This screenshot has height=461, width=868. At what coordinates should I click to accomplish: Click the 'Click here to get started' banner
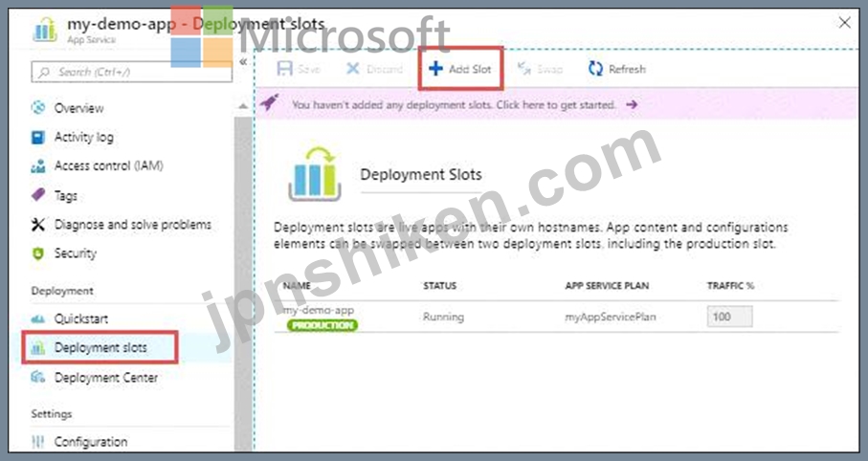[x=556, y=104]
